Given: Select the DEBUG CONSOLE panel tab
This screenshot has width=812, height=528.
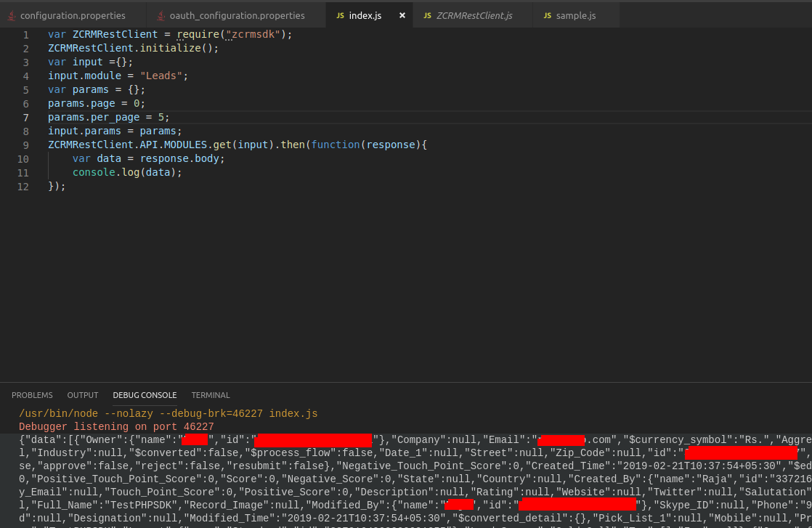Looking at the screenshot, I should (x=145, y=395).
